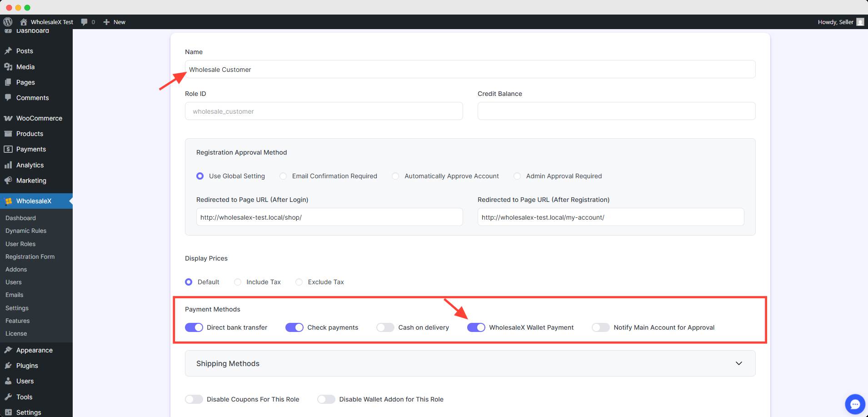Click the home icon beside WholesaleX Test

coord(24,22)
